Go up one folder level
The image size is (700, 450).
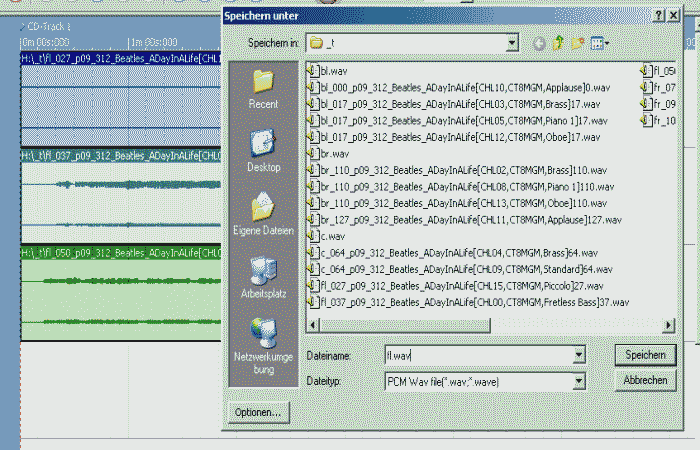coord(558,43)
